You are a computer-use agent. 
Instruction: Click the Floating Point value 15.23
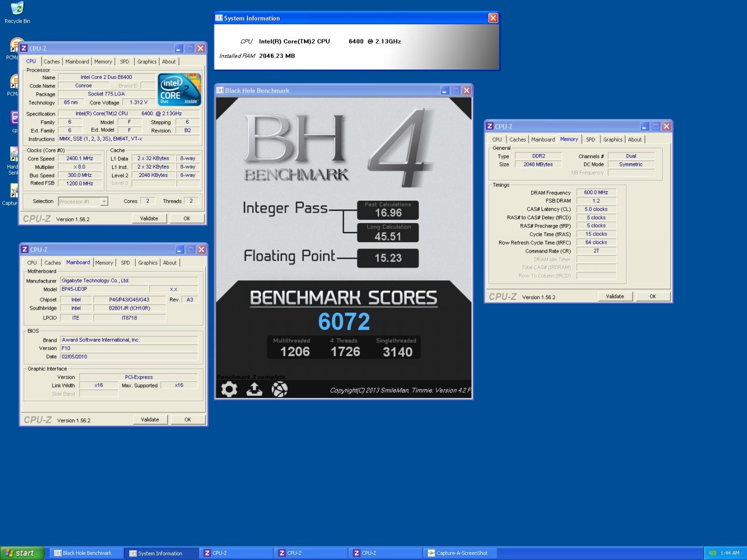[388, 258]
